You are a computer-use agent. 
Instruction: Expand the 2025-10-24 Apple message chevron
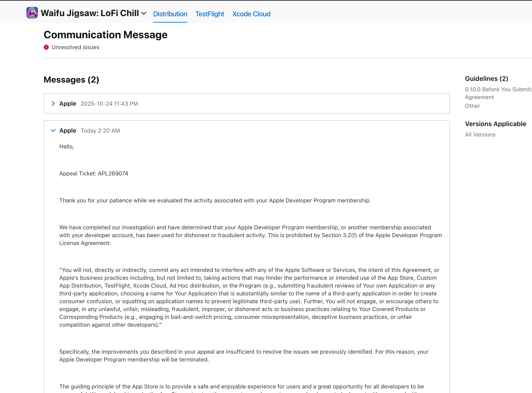[x=53, y=103]
